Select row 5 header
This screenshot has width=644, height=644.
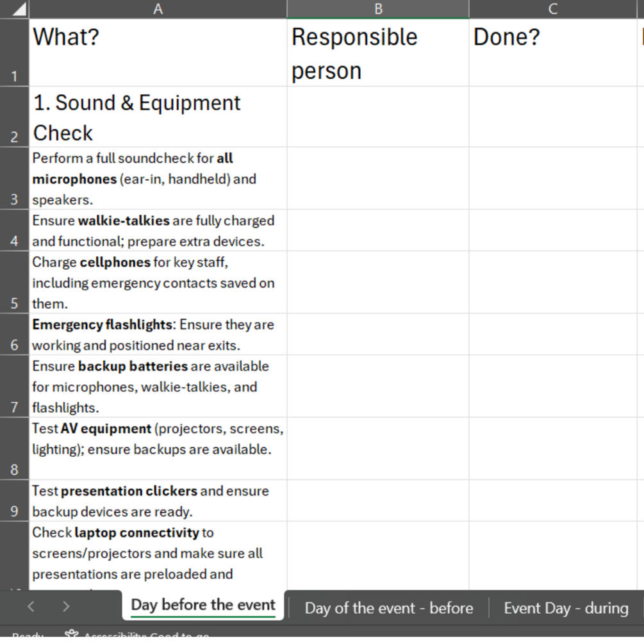point(14,282)
